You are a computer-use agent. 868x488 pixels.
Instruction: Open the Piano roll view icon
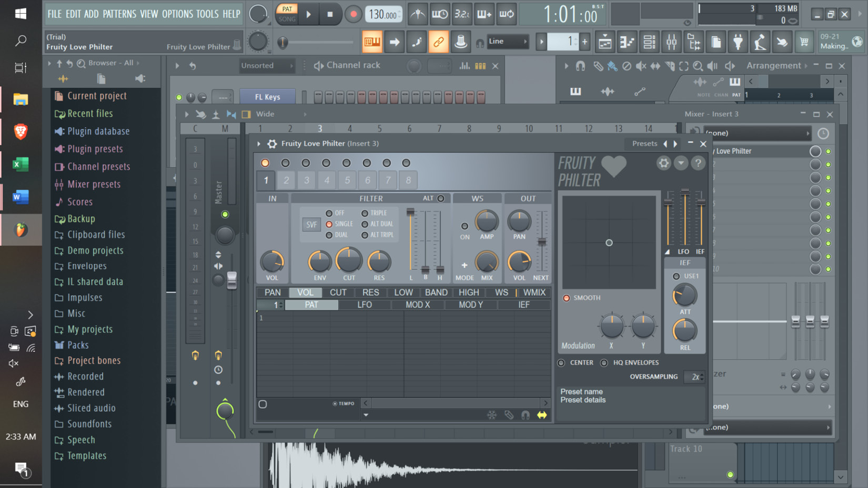[x=627, y=42]
